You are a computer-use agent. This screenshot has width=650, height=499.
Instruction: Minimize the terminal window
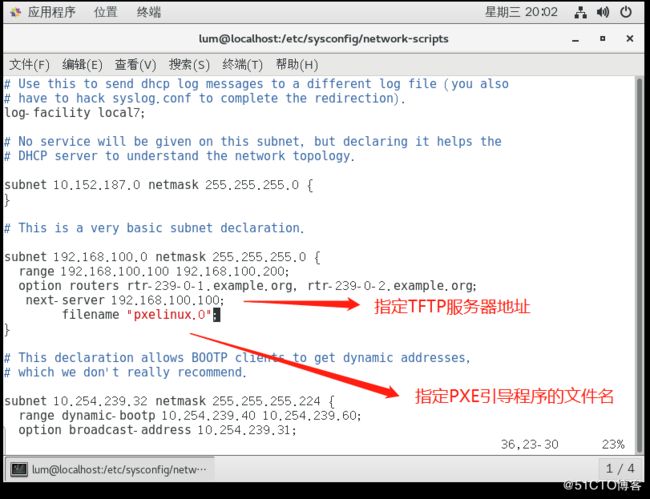[575, 39]
